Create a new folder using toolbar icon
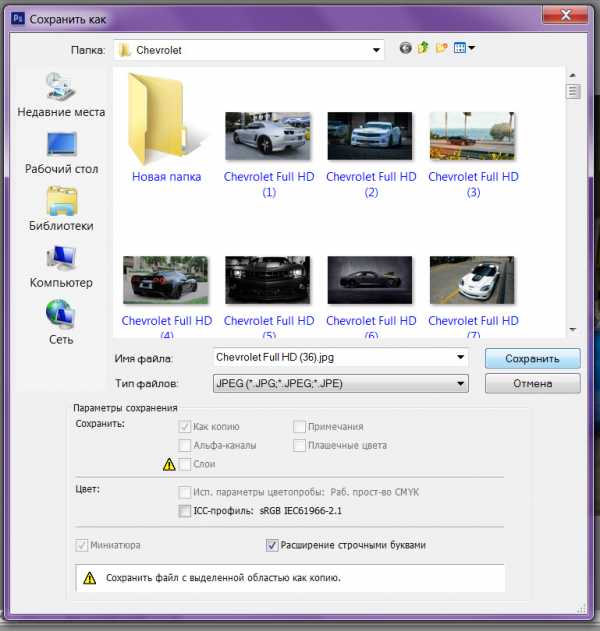 pos(441,48)
